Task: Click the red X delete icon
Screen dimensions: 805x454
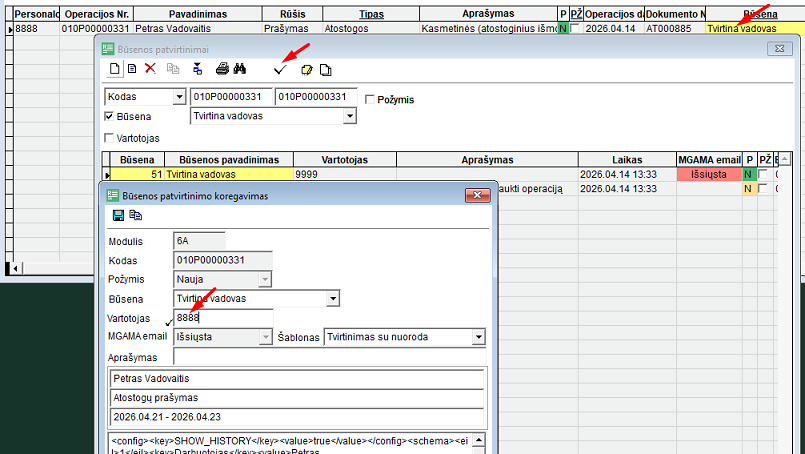Action: click(150, 69)
